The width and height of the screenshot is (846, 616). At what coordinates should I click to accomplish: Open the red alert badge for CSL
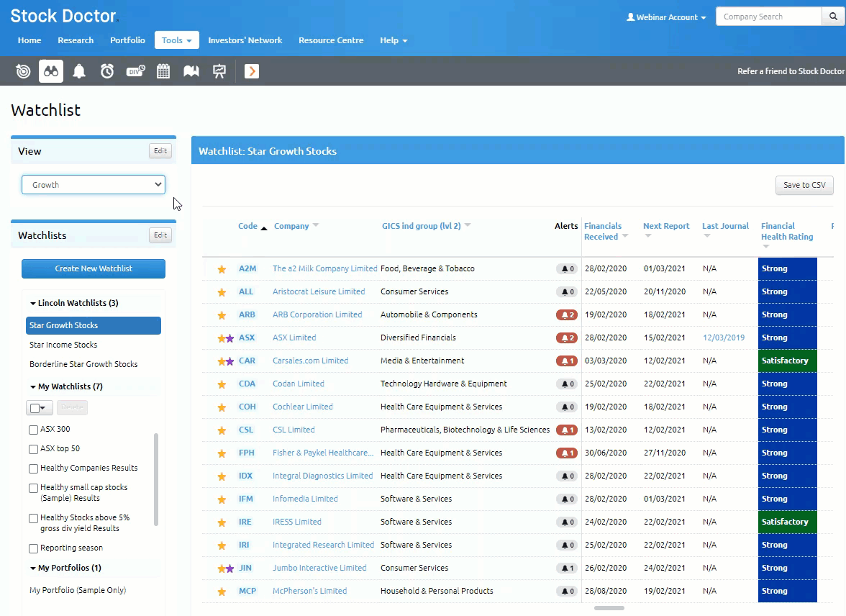pyautogui.click(x=567, y=430)
